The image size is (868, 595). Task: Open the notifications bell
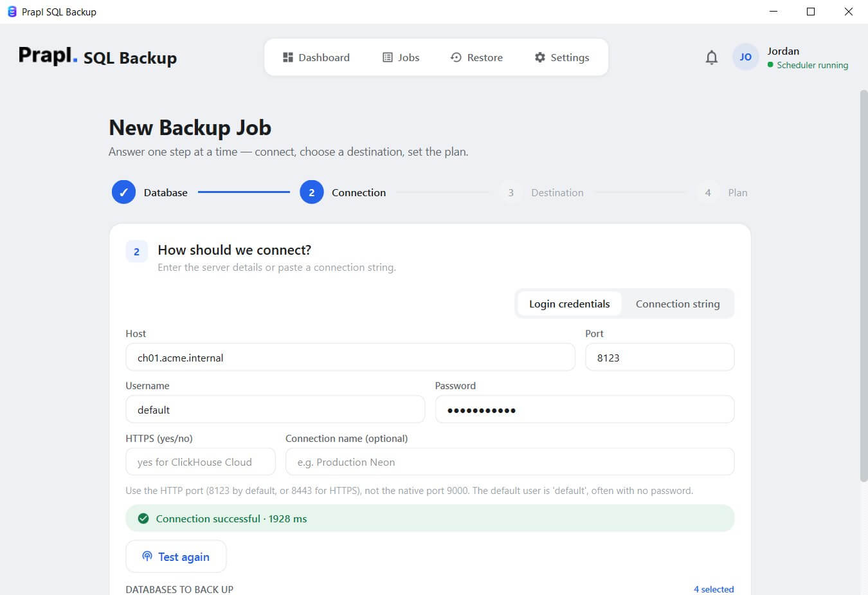click(711, 58)
